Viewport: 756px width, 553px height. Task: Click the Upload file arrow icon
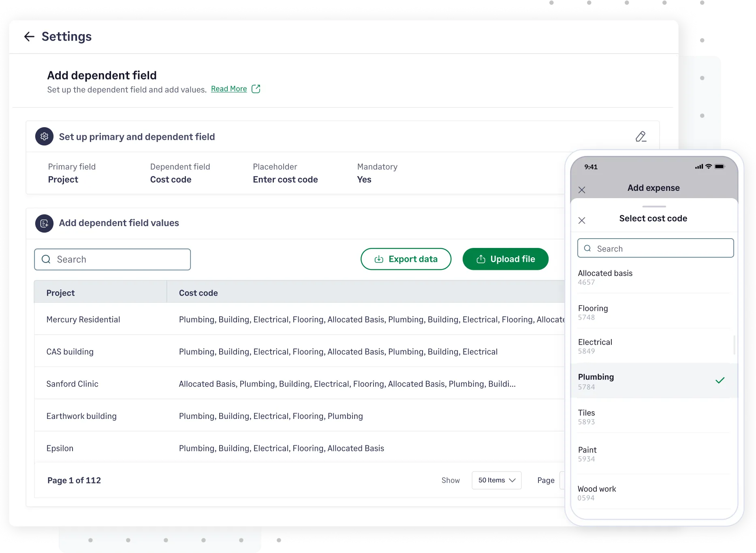481,259
